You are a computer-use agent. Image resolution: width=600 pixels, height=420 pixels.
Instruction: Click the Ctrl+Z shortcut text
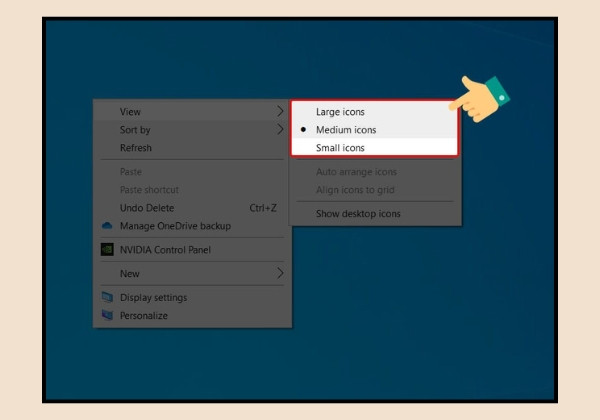(x=263, y=208)
